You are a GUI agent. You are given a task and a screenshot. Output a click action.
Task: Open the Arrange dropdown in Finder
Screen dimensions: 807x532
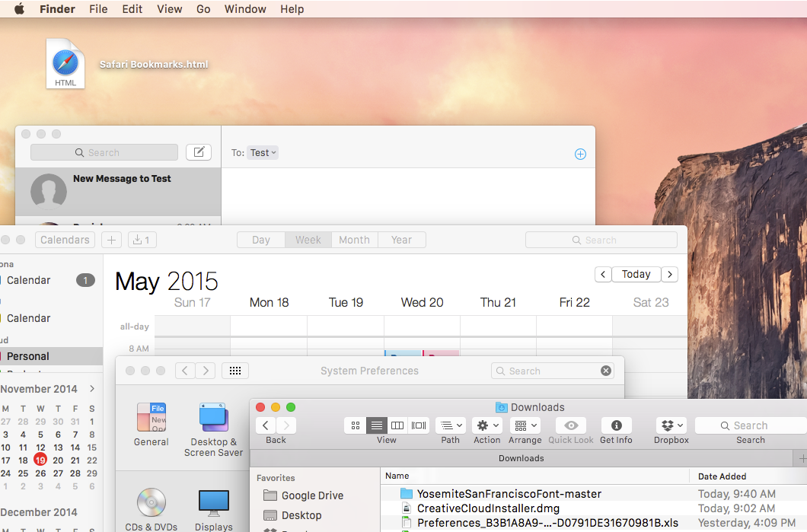[x=525, y=425]
